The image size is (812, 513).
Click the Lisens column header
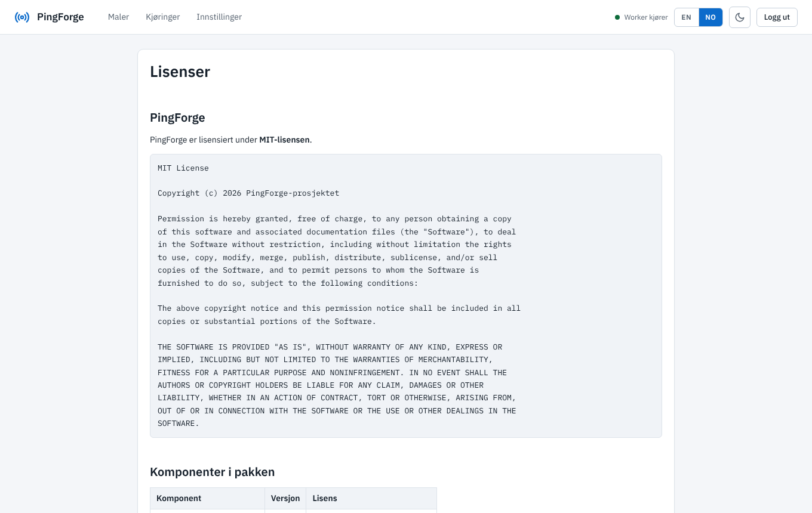pyautogui.click(x=371, y=498)
